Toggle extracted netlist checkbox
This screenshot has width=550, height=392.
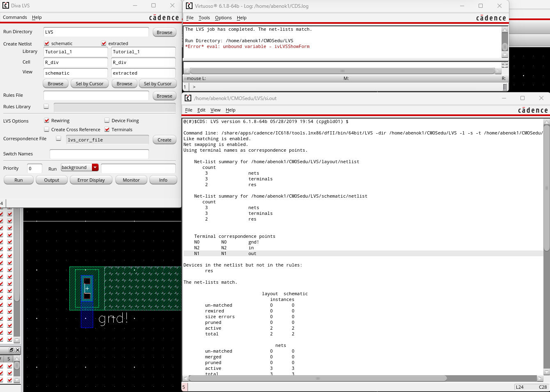104,43
